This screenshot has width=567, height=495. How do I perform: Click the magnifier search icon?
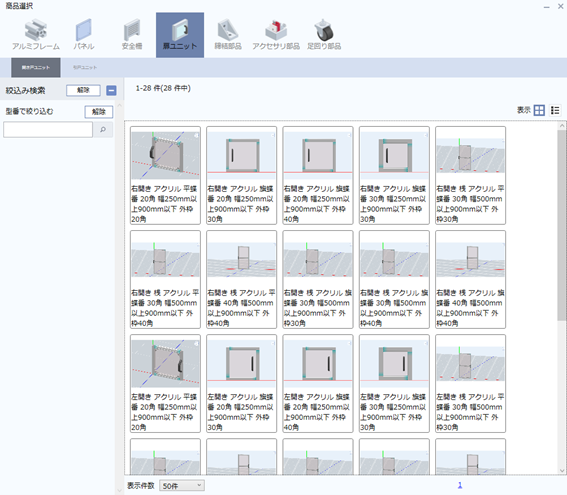(103, 129)
